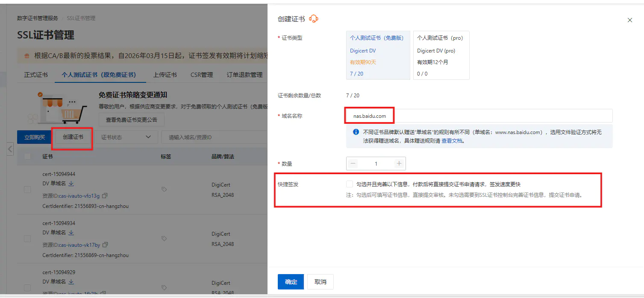Enable the 快捷签发 checkbox
This screenshot has height=298, width=644.
350,184
